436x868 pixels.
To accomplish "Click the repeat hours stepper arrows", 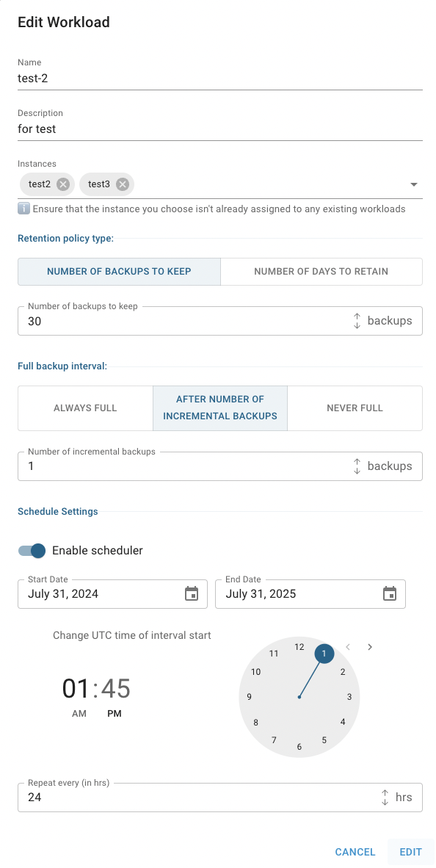I will click(x=385, y=798).
